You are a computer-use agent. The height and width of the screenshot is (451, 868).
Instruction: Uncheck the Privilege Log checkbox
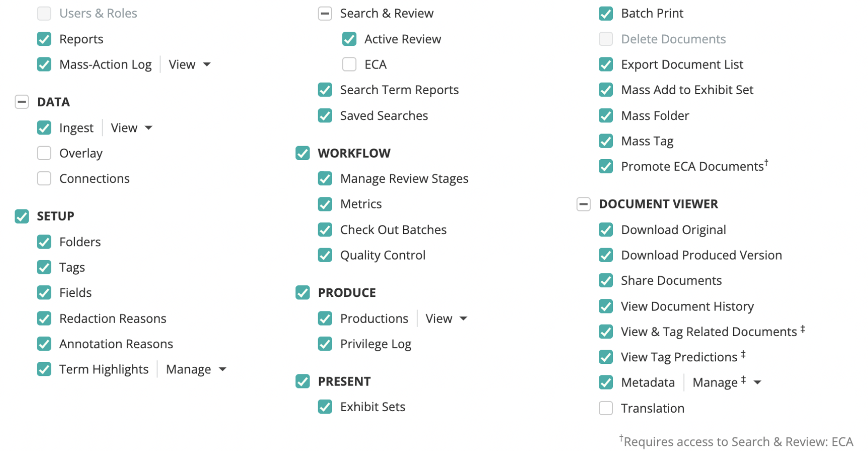tap(325, 344)
